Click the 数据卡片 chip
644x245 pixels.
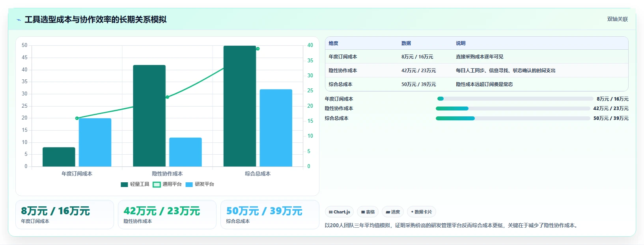point(422,212)
